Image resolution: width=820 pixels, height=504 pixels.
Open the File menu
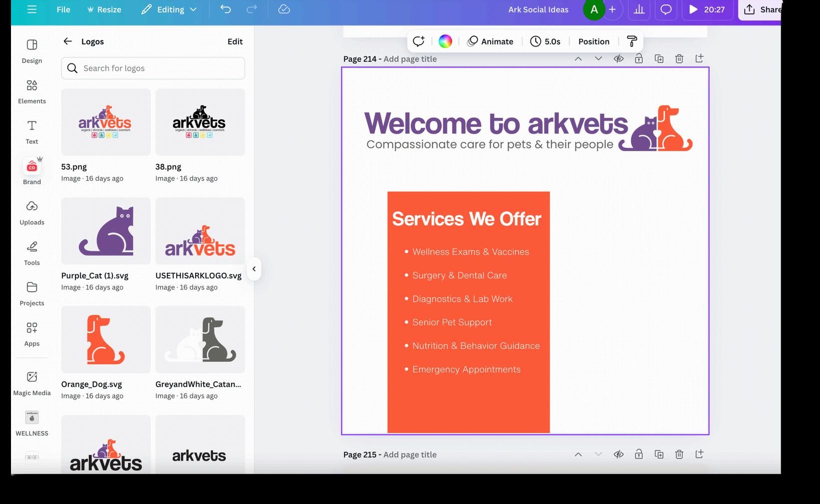click(x=63, y=9)
